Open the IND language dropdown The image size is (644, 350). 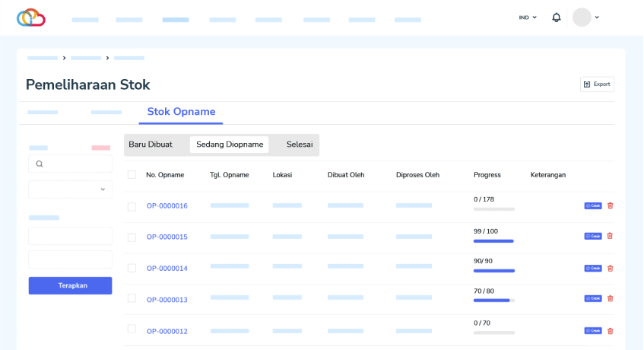click(x=528, y=17)
